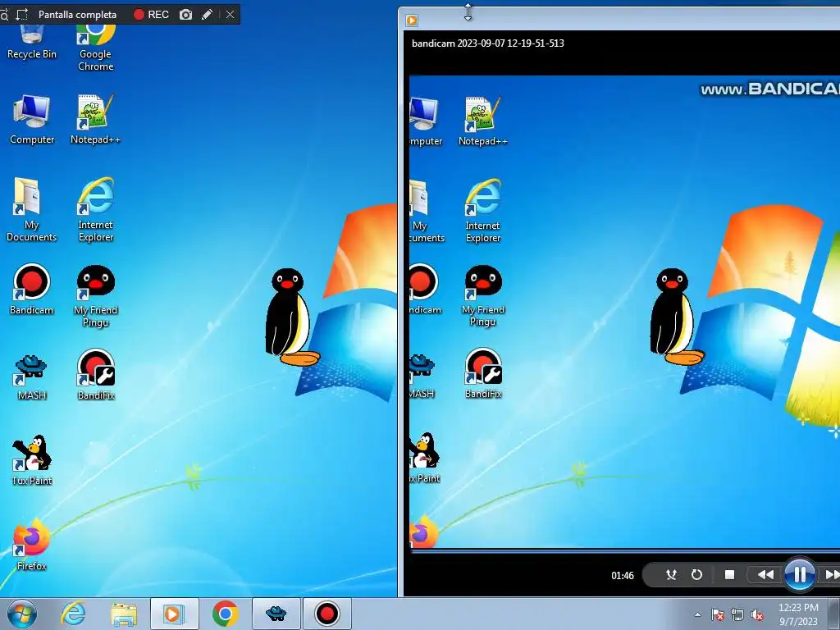Go to previous track in Media Player

(x=765, y=575)
